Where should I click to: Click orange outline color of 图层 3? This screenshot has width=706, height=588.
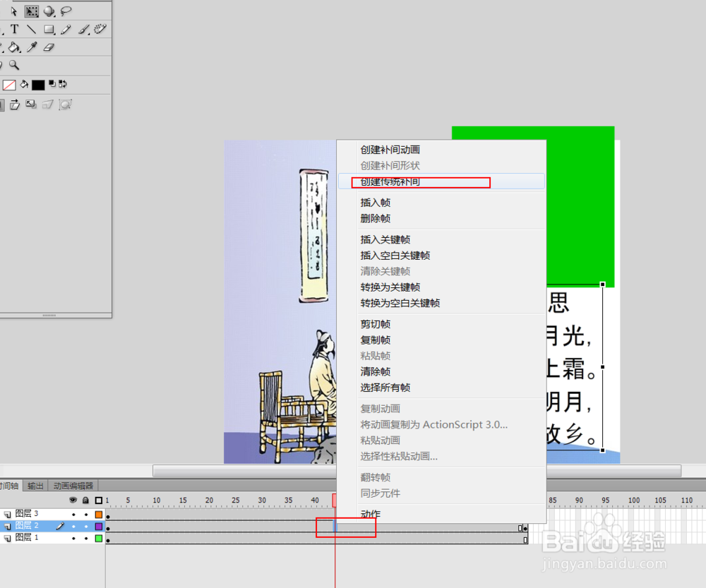[x=99, y=514]
